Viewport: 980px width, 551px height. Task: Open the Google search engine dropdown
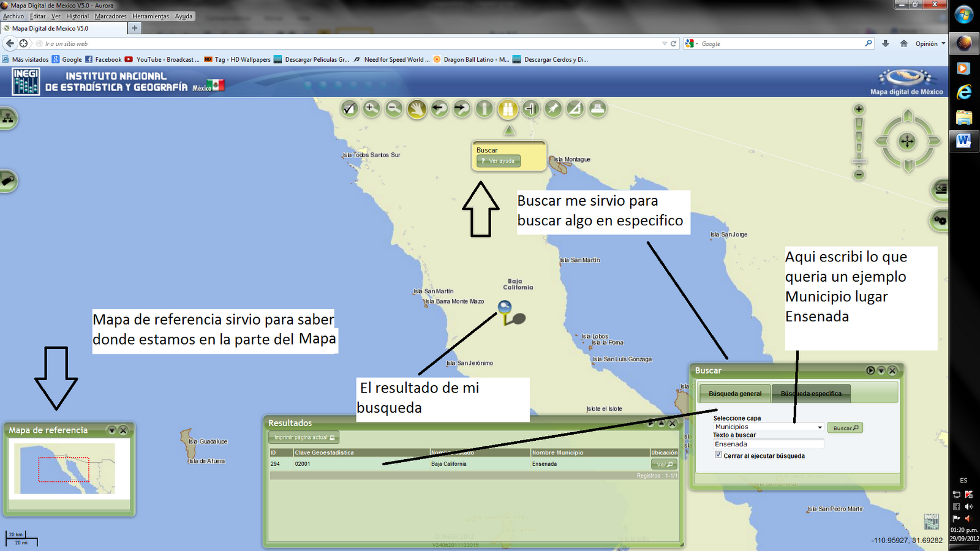[x=692, y=43]
